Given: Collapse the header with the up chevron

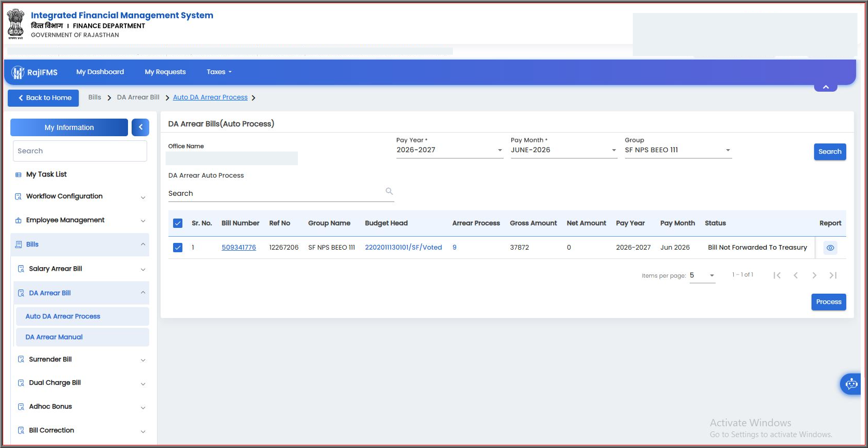Looking at the screenshot, I should point(826,87).
